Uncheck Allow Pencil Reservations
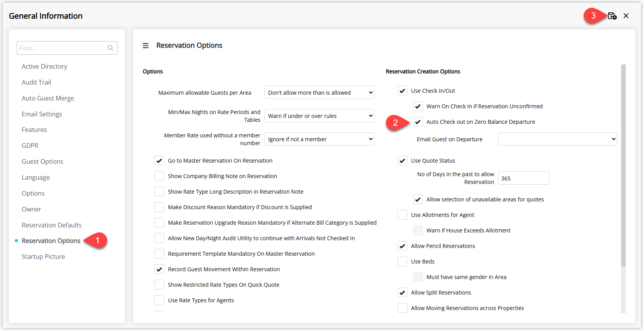Viewport: 644px width, 331px height. pyautogui.click(x=402, y=246)
